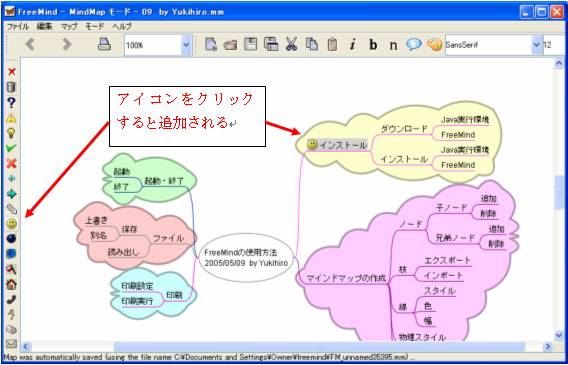Viewport: 568px width, 365px height.
Task: Add the yellow warning triangle icon
Action: point(12,118)
